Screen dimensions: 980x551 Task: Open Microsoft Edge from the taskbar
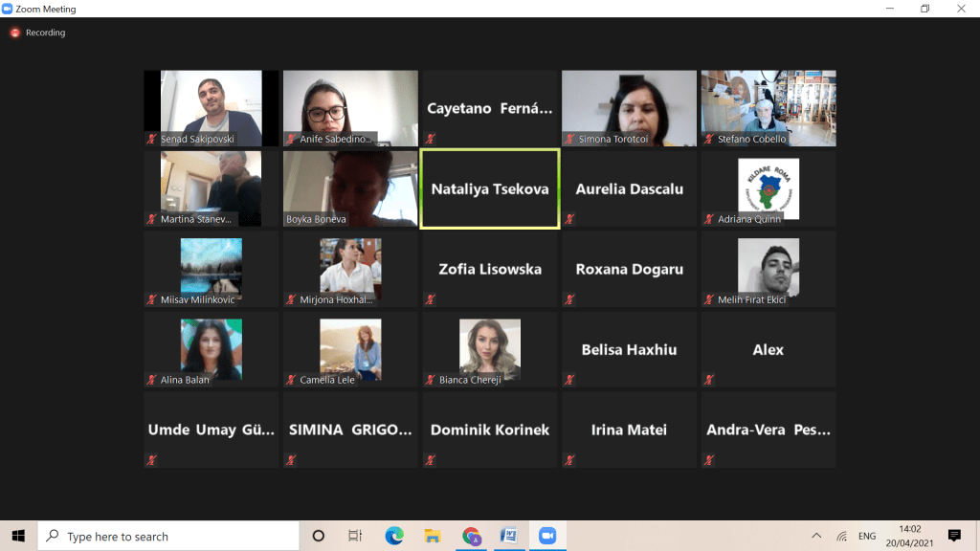coord(394,536)
